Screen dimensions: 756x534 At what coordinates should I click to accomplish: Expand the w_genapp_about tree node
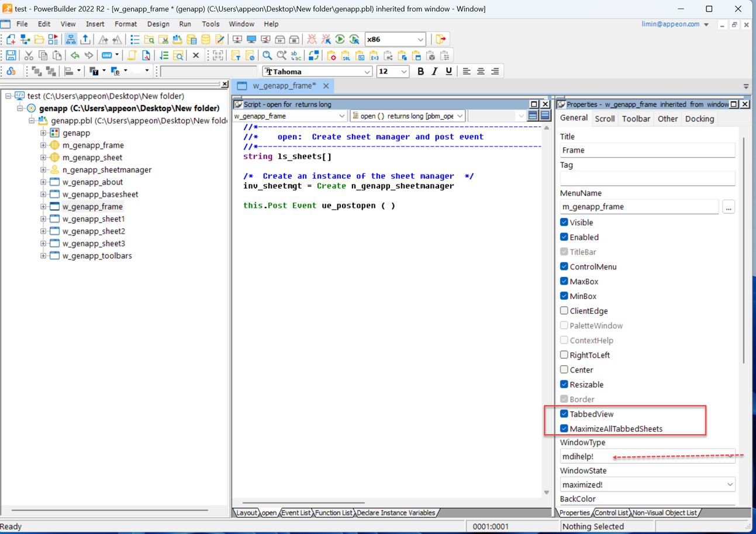[x=43, y=182]
